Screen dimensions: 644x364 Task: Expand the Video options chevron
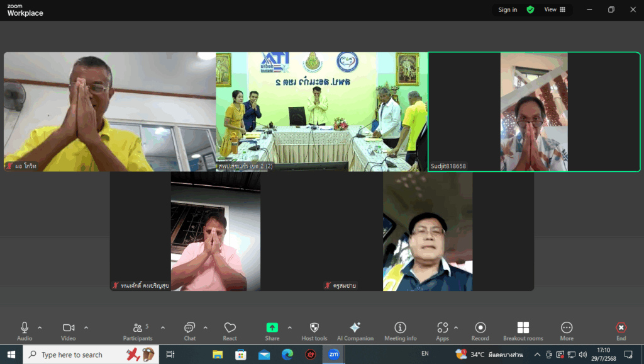tap(86, 327)
